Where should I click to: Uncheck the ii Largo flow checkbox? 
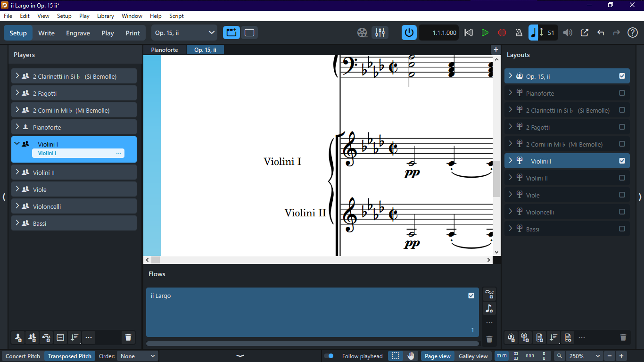pos(471,296)
